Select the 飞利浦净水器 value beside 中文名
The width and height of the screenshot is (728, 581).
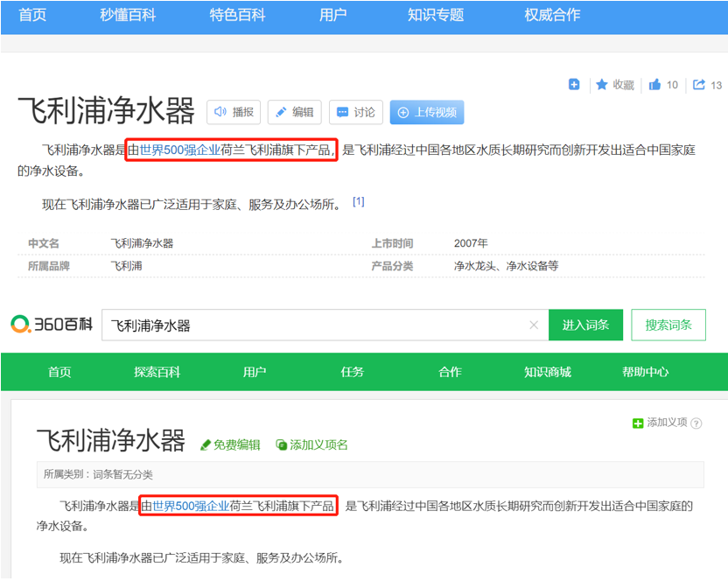(142, 243)
